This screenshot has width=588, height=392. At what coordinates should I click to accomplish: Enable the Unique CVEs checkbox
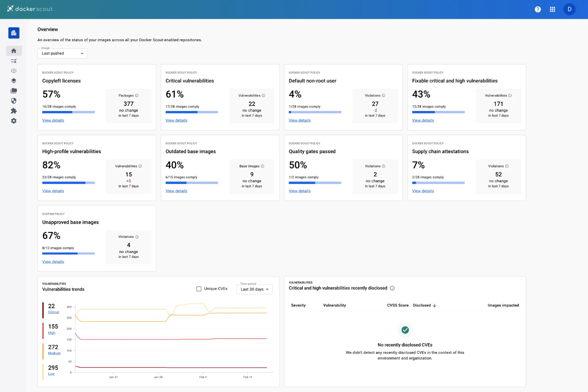[x=199, y=289]
